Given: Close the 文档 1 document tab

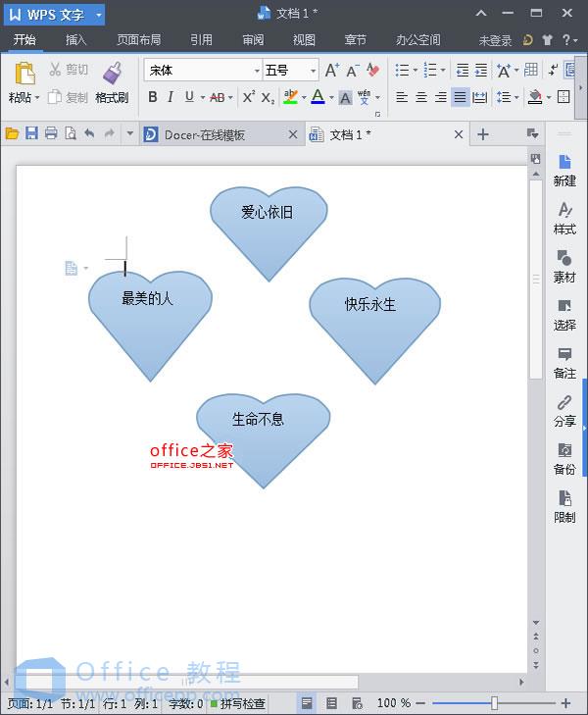Looking at the screenshot, I should coord(459,134).
